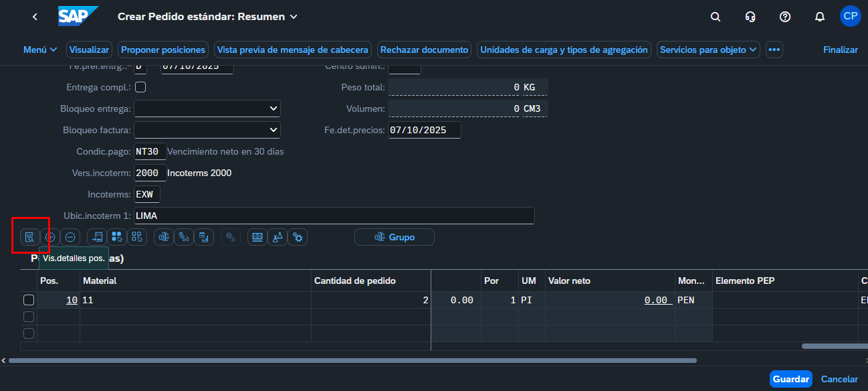Image resolution: width=868 pixels, height=391 pixels.
Task: Click the Cancelar link
Action: pos(839,379)
